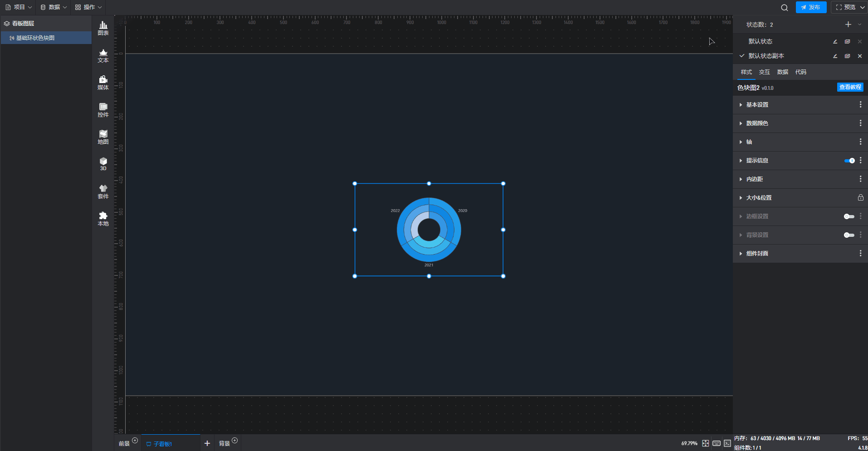
Task: Open the 文本 text components icon
Action: [x=103, y=55]
